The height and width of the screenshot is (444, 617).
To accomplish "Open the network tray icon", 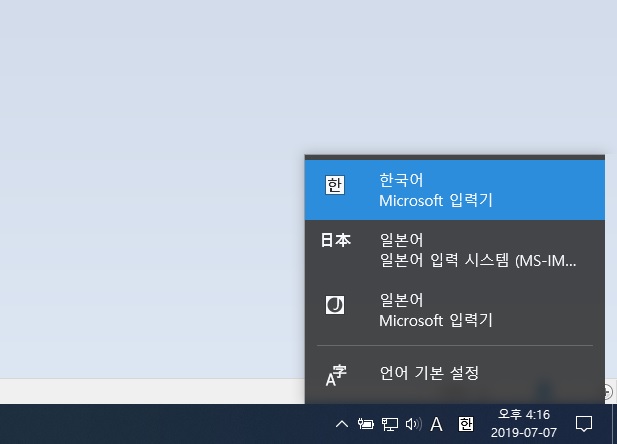I will coord(390,424).
